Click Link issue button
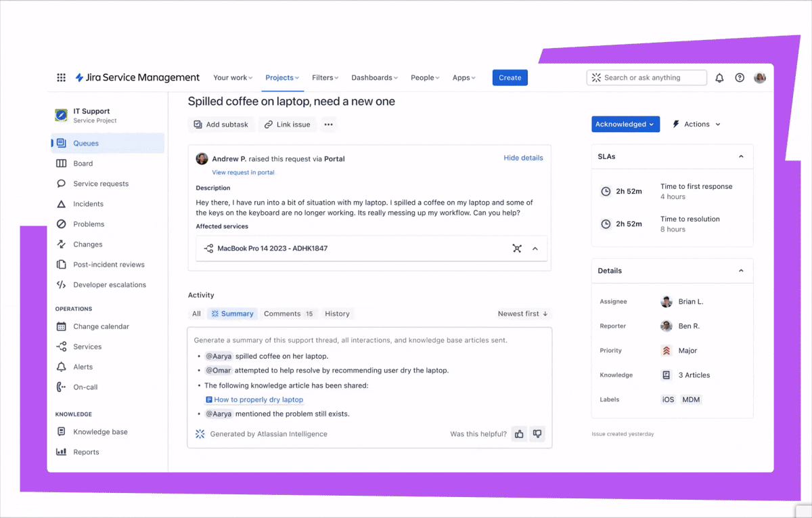The width and height of the screenshot is (812, 518). tap(288, 125)
